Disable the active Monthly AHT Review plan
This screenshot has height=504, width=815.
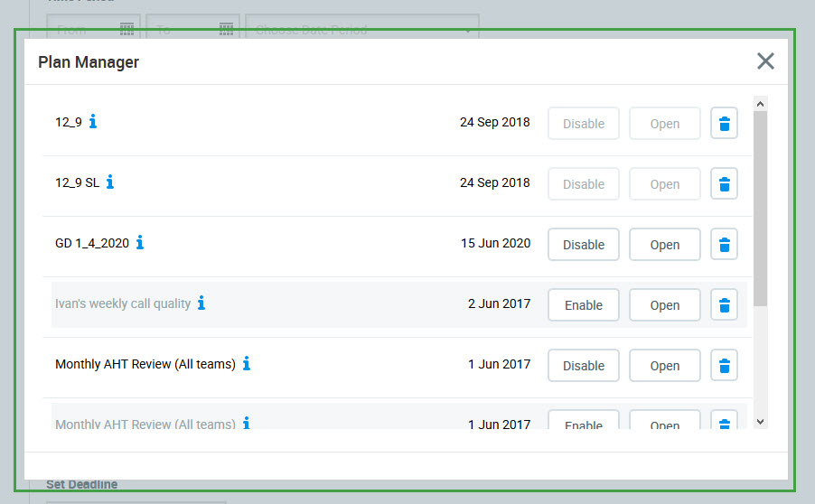point(583,366)
